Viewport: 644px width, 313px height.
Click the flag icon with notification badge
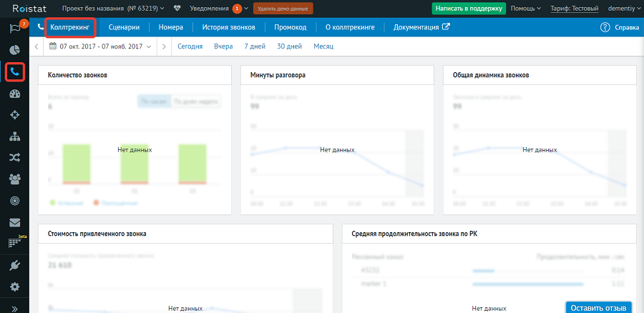coord(14,29)
